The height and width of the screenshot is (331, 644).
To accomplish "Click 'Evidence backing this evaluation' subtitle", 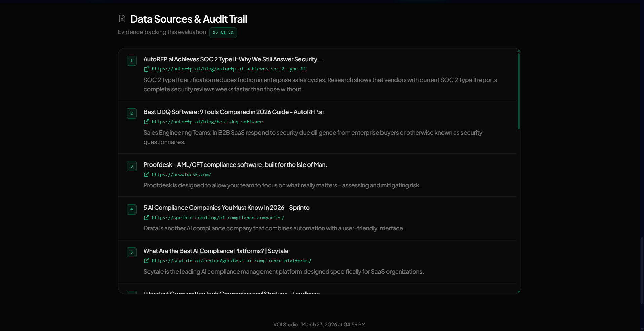I will (162, 32).
